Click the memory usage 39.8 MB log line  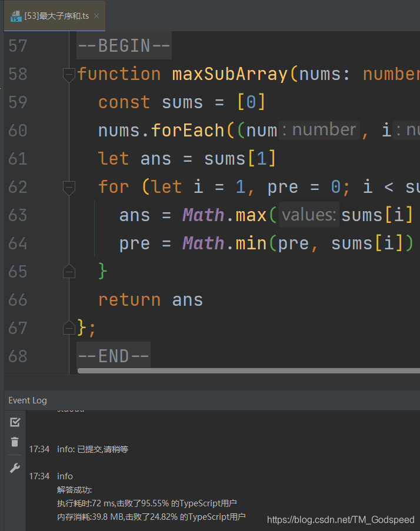pyautogui.click(x=151, y=517)
